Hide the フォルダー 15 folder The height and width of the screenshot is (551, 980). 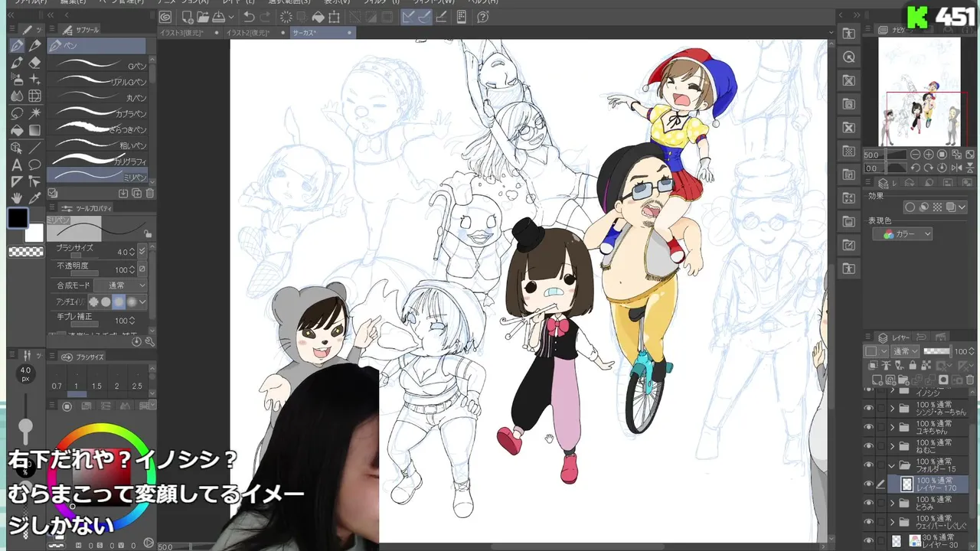point(868,465)
